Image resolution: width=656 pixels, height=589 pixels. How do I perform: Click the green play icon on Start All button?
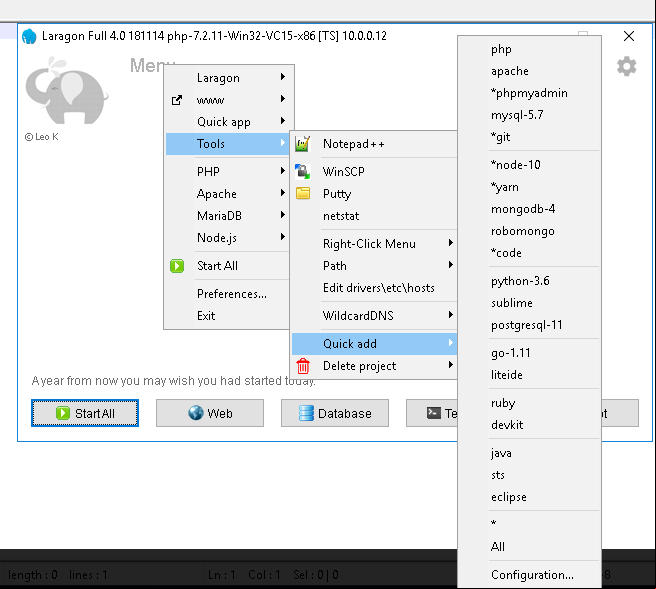click(x=63, y=413)
